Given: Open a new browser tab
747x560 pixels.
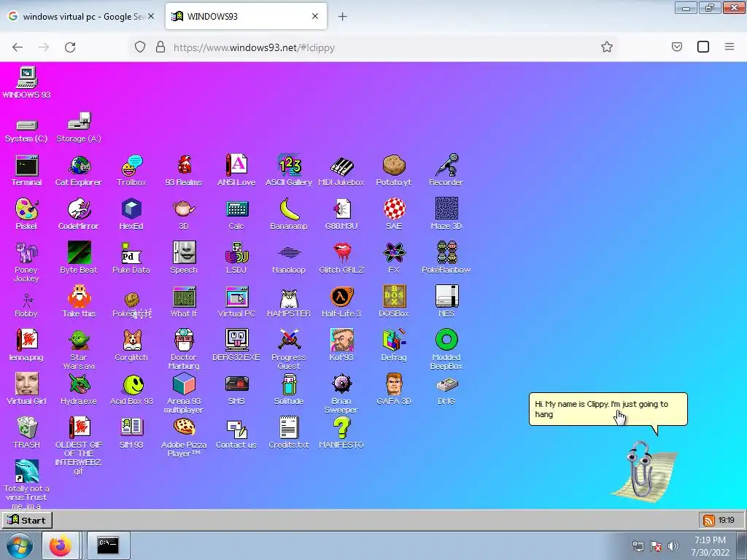Looking at the screenshot, I should click(x=342, y=17).
